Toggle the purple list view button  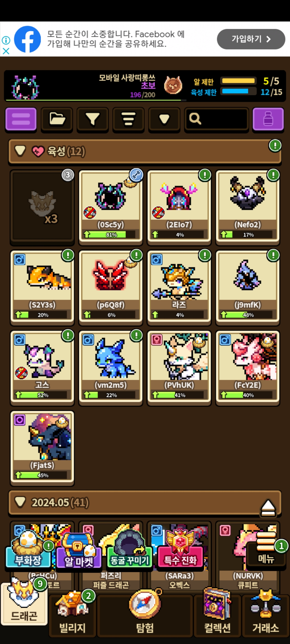21,119
